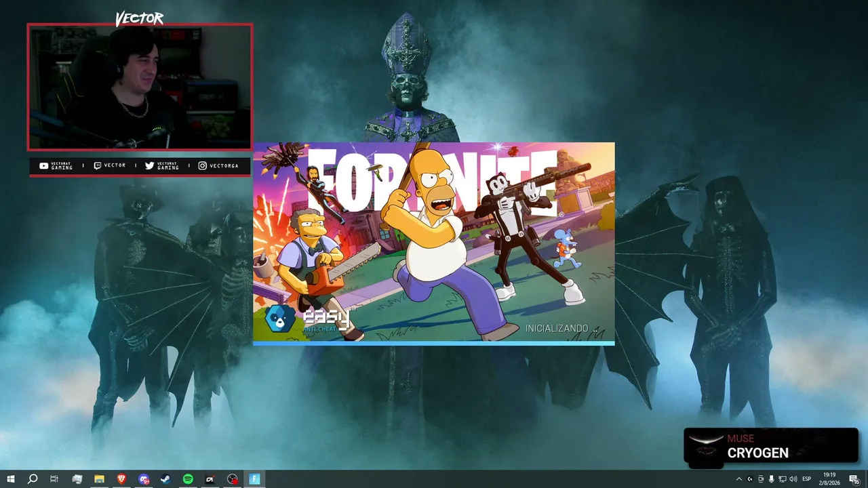Launch Brave browser from the taskbar
This screenshot has width=868, height=488.
(121, 479)
